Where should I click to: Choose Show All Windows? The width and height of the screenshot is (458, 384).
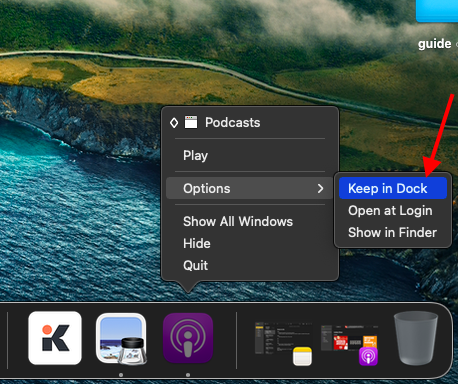tap(250, 221)
